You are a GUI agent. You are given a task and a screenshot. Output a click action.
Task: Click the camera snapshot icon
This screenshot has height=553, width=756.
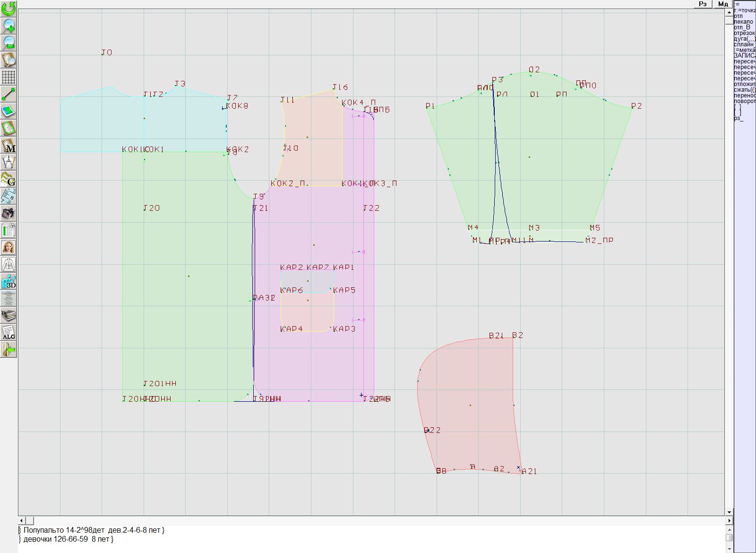click(9, 213)
